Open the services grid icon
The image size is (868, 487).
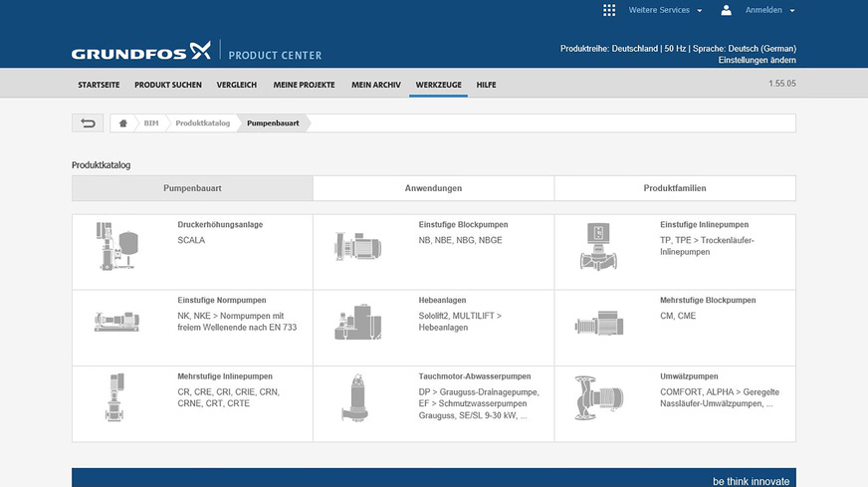609,10
